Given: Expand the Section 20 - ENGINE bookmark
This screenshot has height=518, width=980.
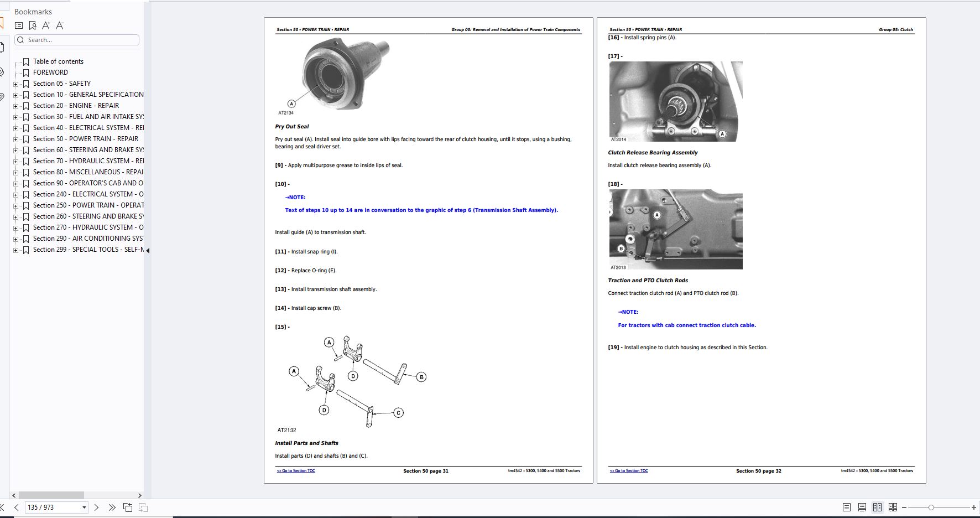Looking at the screenshot, I should pos(16,106).
